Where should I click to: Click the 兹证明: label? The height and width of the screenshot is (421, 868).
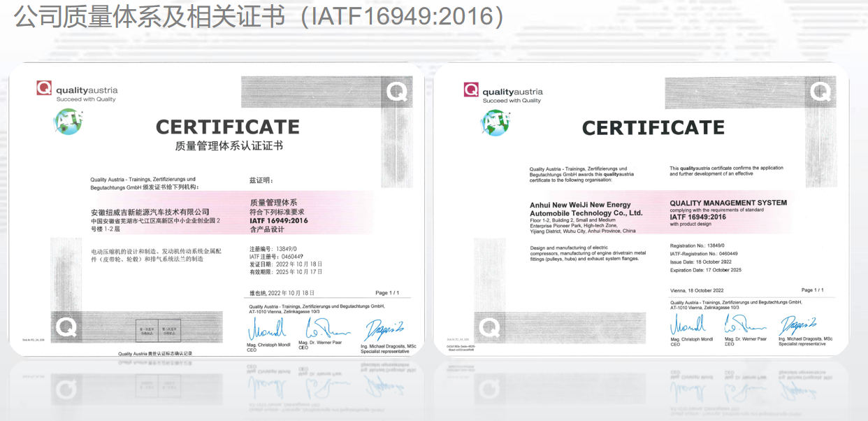pos(263,180)
